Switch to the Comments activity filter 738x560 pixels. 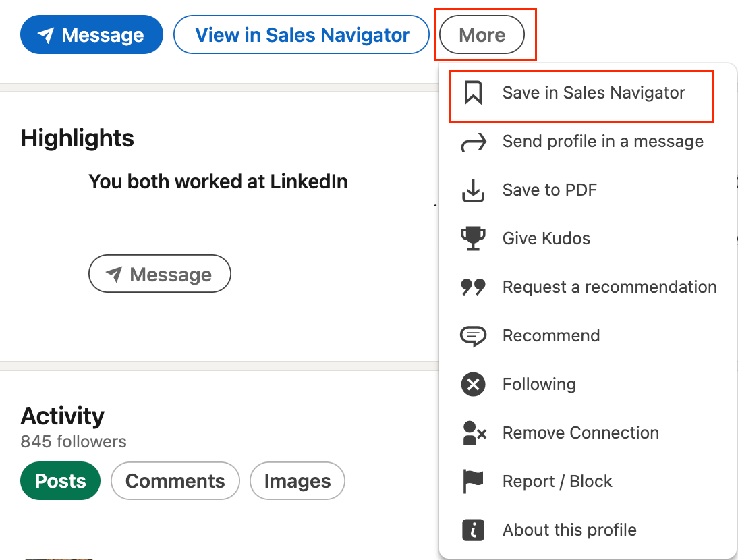pos(175,481)
